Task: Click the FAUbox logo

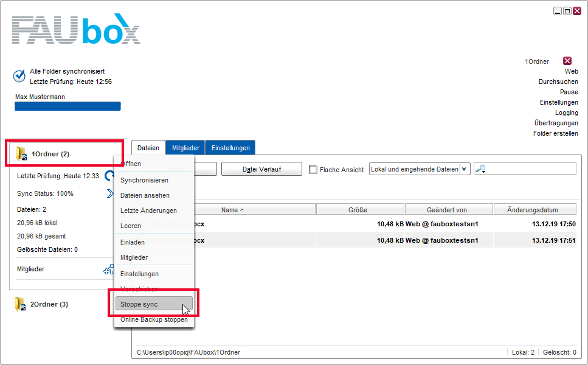Action: (76, 30)
